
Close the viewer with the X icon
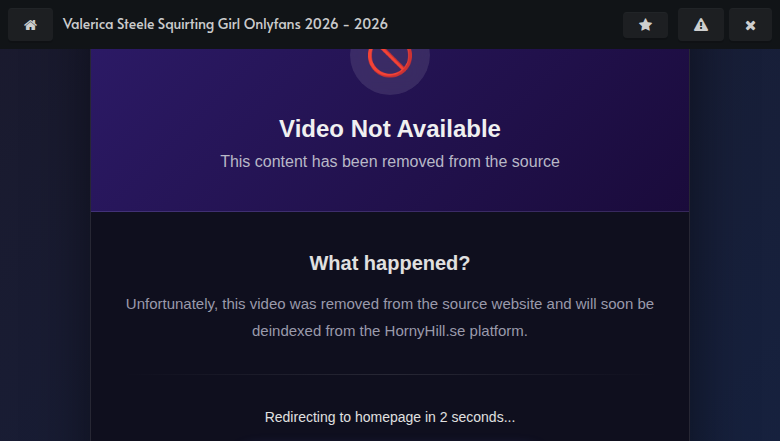point(750,24)
